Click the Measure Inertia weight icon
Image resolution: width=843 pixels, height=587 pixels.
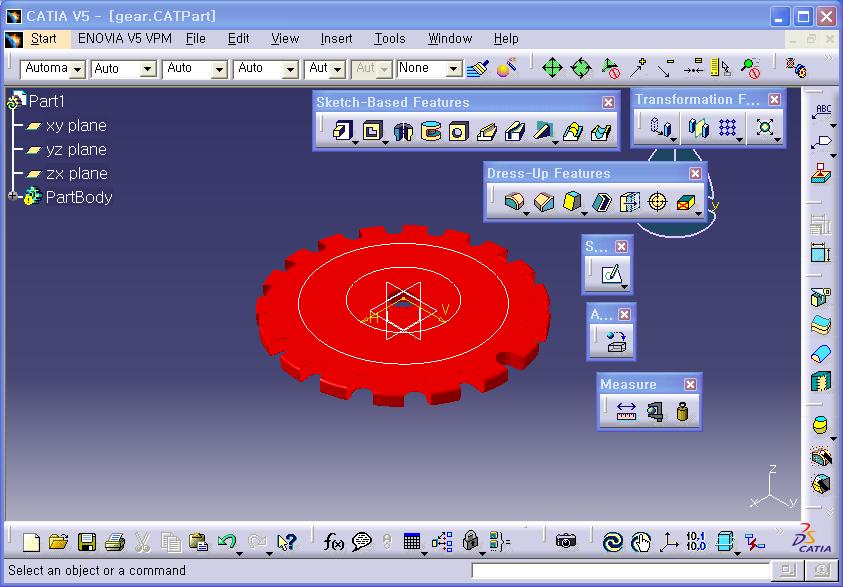coord(683,411)
